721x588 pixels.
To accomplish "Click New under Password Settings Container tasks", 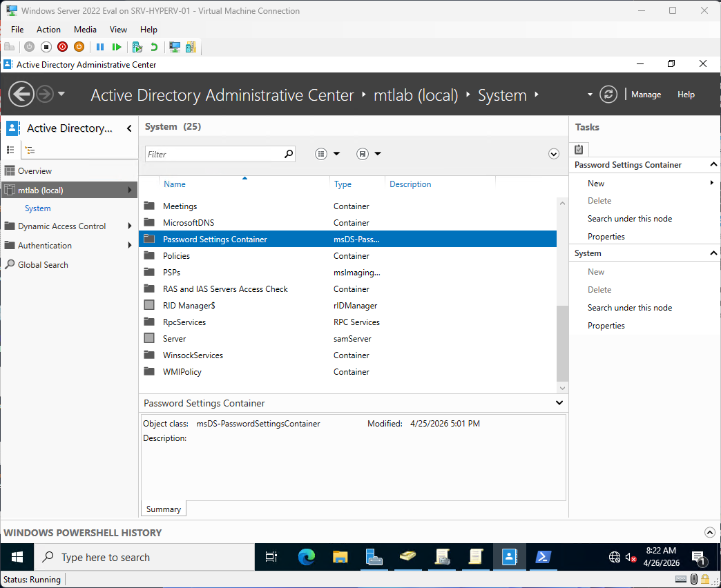I will pyautogui.click(x=596, y=184).
